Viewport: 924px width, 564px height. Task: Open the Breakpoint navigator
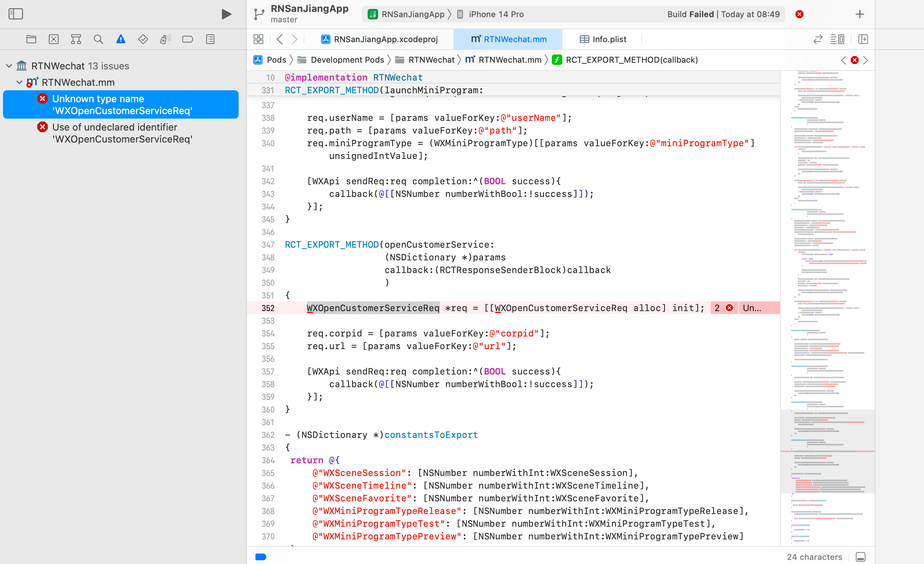(x=188, y=39)
